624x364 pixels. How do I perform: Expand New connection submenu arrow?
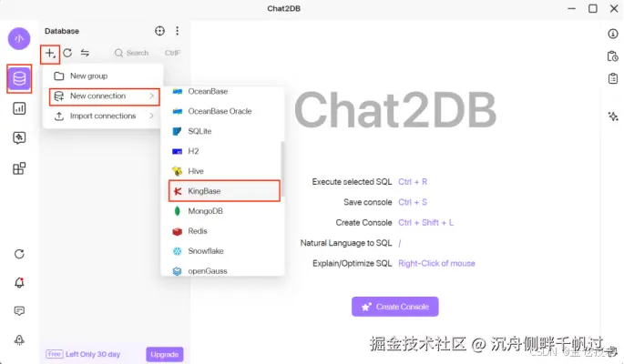tap(151, 96)
